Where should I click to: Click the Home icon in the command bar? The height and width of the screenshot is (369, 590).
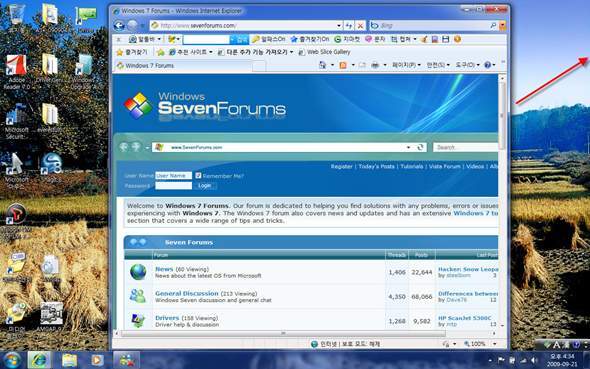(322, 65)
